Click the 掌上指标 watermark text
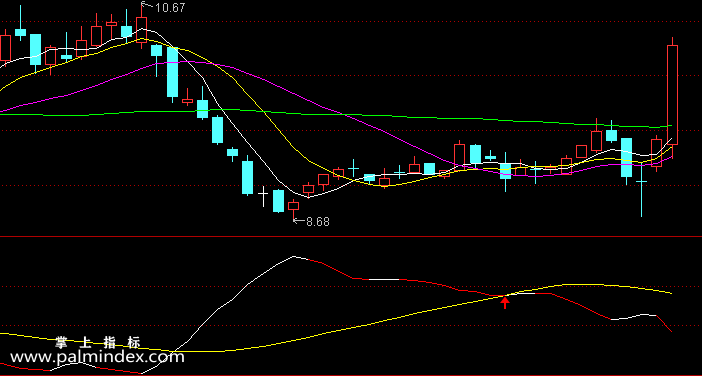The height and width of the screenshot is (376, 702). (x=98, y=343)
